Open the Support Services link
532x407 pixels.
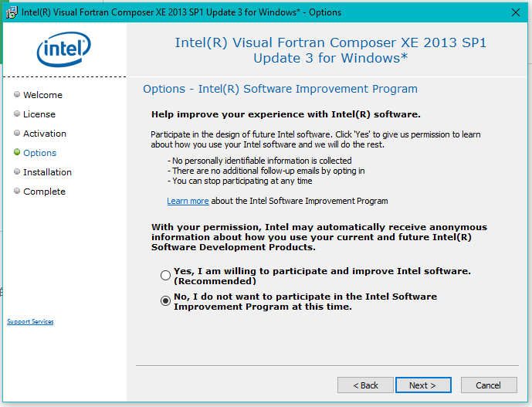coord(30,321)
